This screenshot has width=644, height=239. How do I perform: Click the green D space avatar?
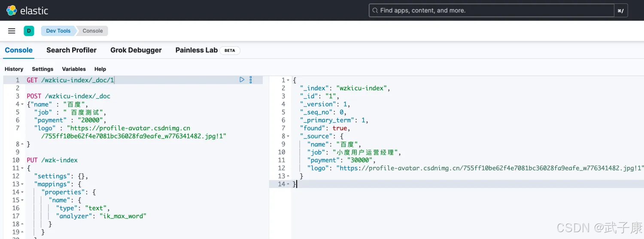pos(29,31)
